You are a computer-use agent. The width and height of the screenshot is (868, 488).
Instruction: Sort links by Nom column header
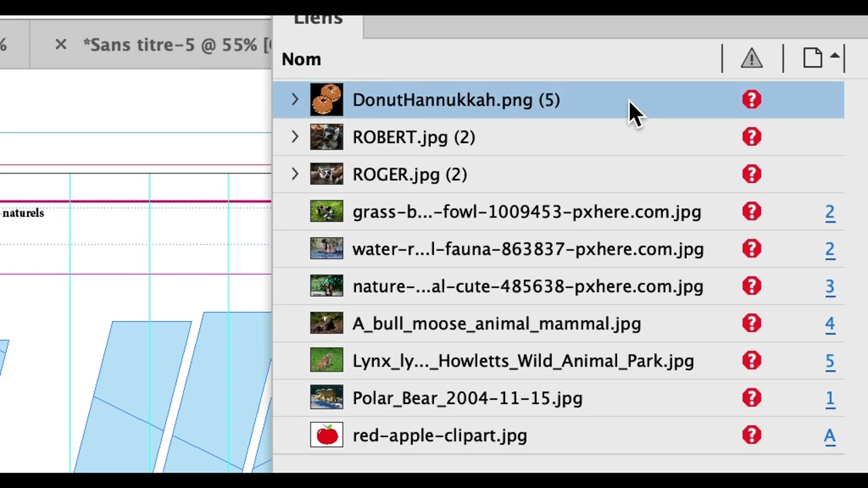pos(301,60)
